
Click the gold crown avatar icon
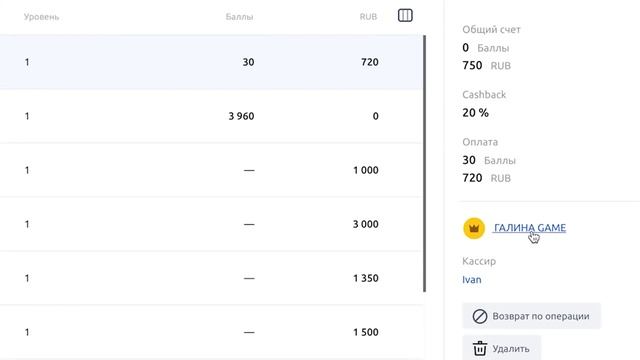[474, 228]
